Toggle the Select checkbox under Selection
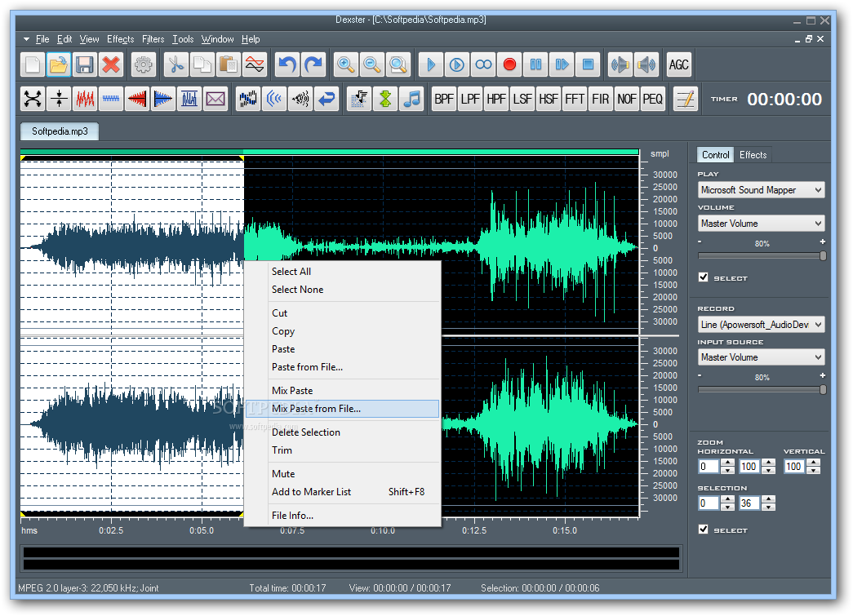Screen dimensions: 853x616 pyautogui.click(x=704, y=530)
